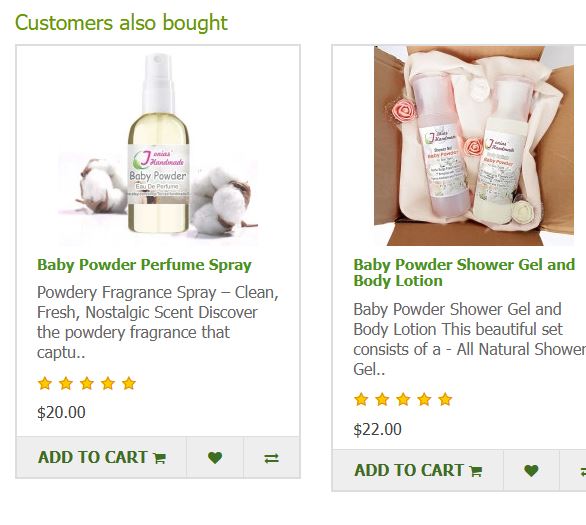Add Shower Gel and Body Lotion to wishlist
The width and height of the screenshot is (586, 525).
coord(531,470)
